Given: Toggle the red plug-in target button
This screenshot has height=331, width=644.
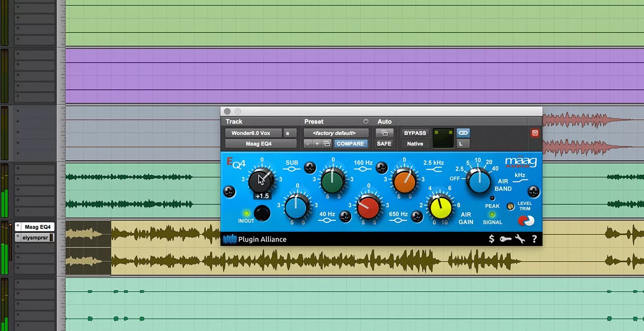Looking at the screenshot, I should 535,133.
